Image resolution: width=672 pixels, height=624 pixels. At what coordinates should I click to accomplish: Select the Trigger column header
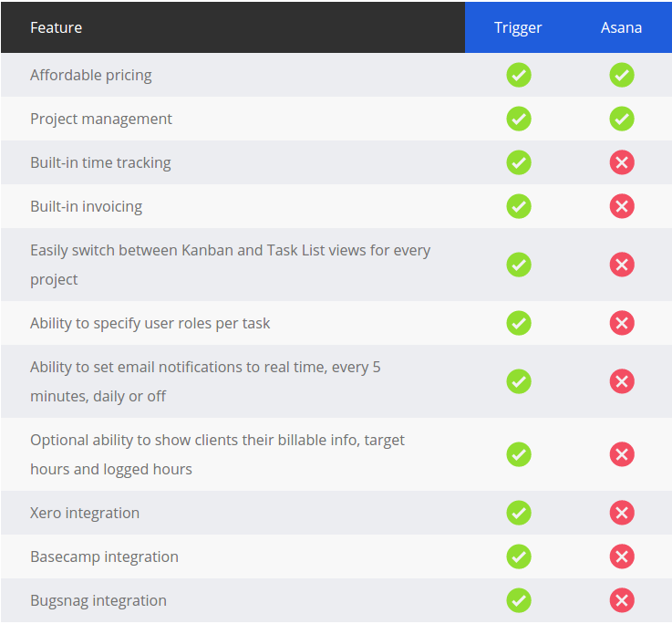coord(518,28)
